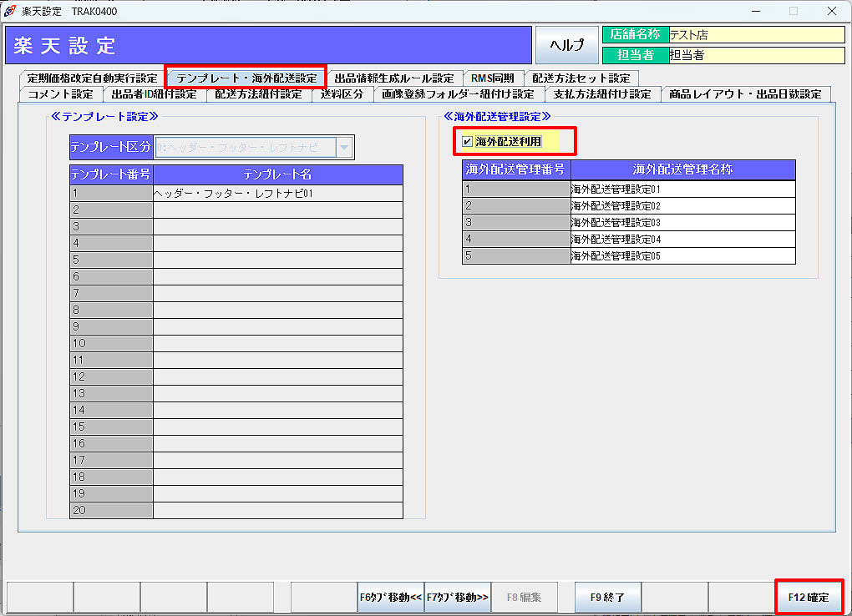Open the 配送方法セット設定 tab

581,78
